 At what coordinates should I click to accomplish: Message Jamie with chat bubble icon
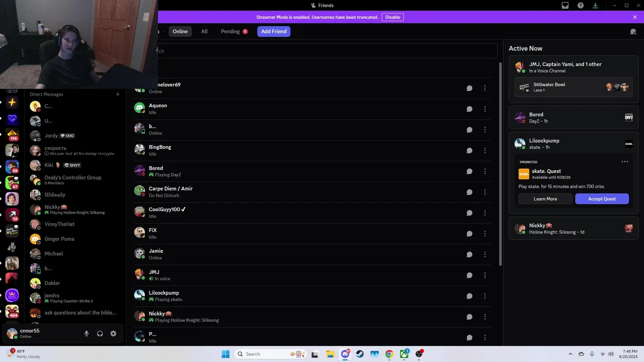[x=469, y=254]
